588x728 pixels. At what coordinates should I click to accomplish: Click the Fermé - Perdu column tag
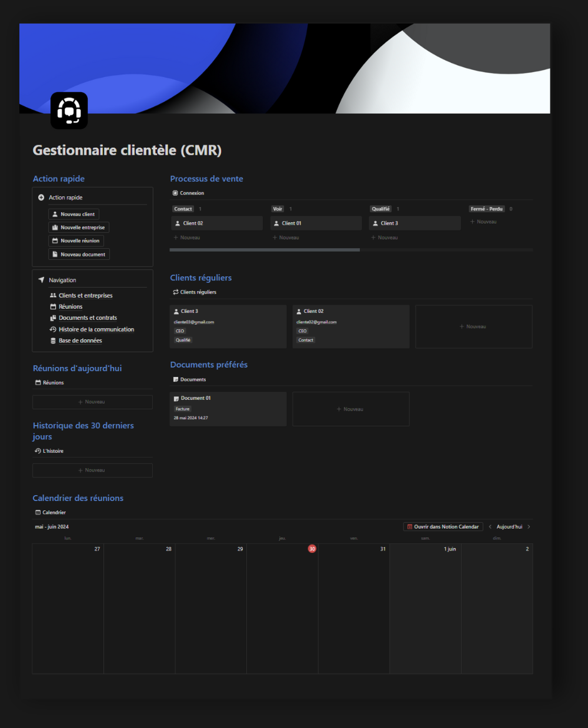[487, 209]
